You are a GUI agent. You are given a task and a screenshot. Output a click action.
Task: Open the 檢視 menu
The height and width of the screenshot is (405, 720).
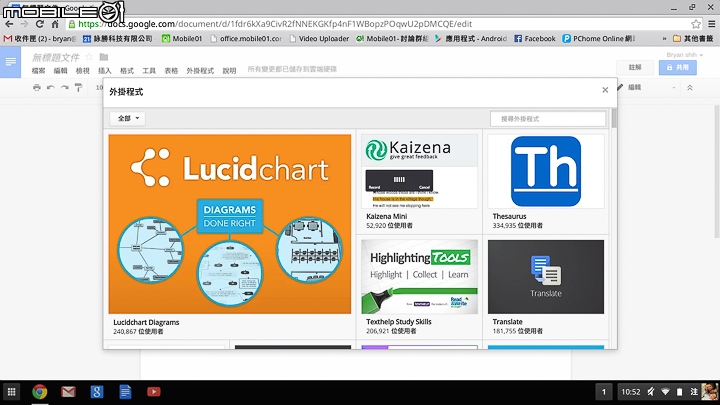click(x=83, y=71)
